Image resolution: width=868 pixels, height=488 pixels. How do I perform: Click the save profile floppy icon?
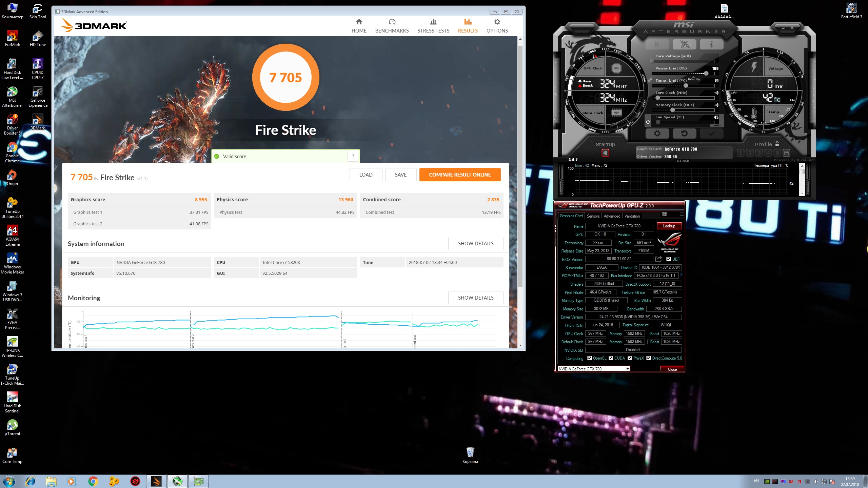point(787,153)
